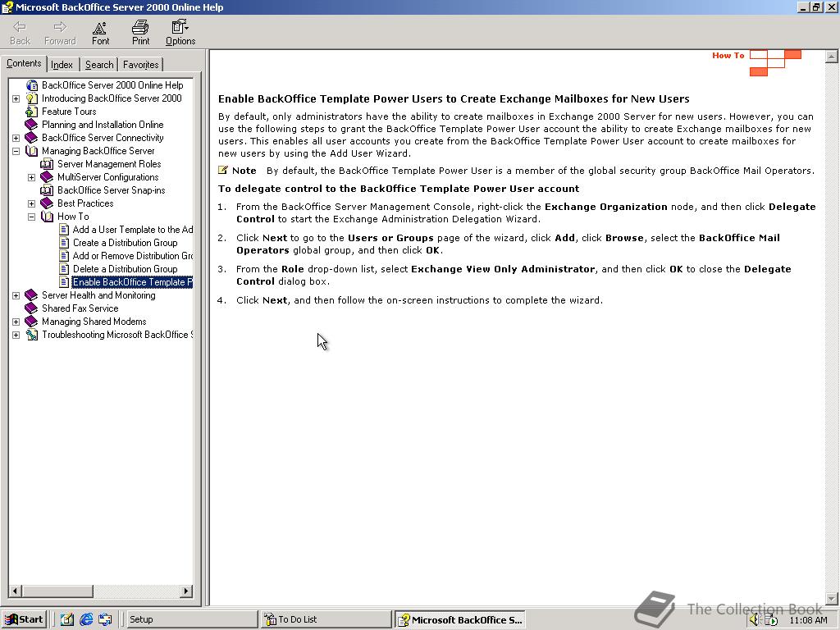This screenshot has height=630, width=840.
Task: Click the topic pane scroll up arrow
Action: pyautogui.click(x=832, y=57)
